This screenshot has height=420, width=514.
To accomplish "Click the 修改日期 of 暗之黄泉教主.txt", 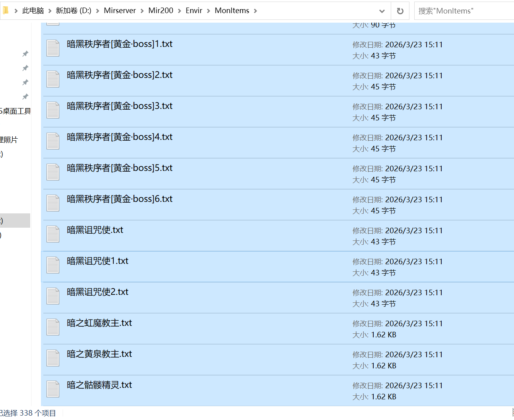I will [x=398, y=354].
